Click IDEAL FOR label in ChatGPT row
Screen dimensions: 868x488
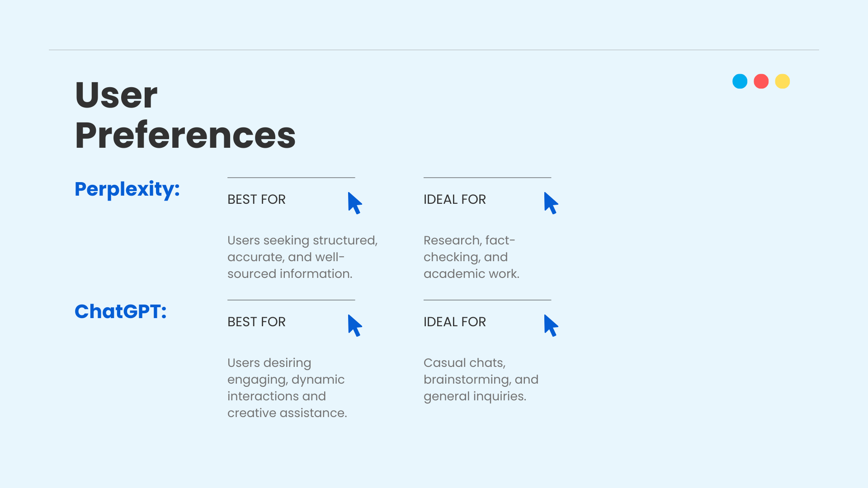[455, 322]
